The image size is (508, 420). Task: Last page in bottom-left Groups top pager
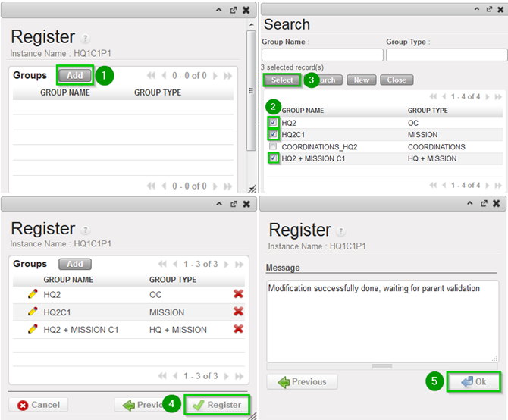(239, 265)
